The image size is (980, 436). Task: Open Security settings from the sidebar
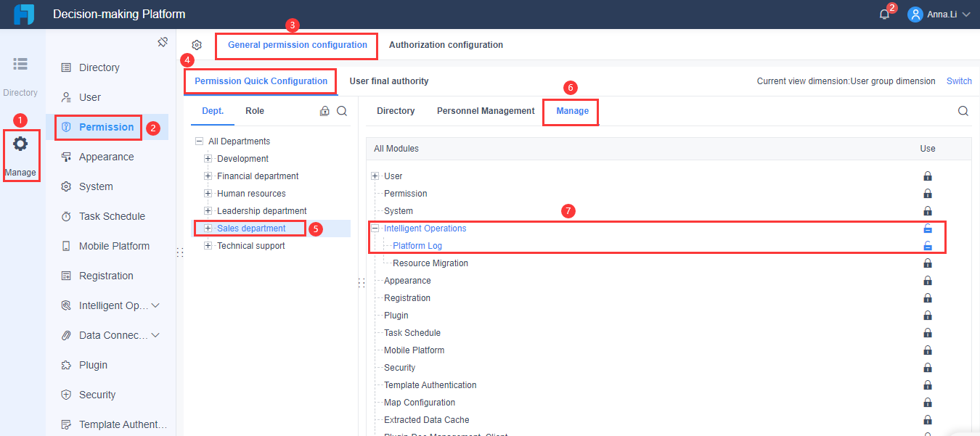tap(96, 394)
